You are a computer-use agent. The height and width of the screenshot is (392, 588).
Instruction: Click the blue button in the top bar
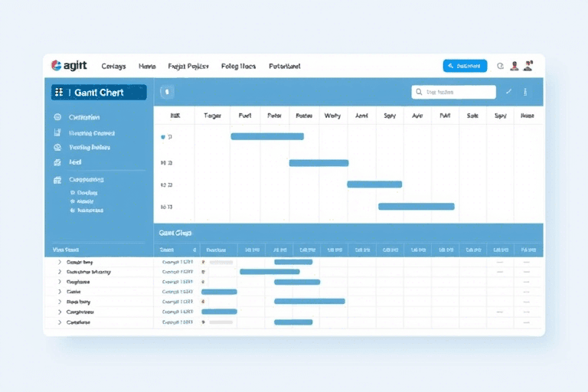(x=465, y=67)
